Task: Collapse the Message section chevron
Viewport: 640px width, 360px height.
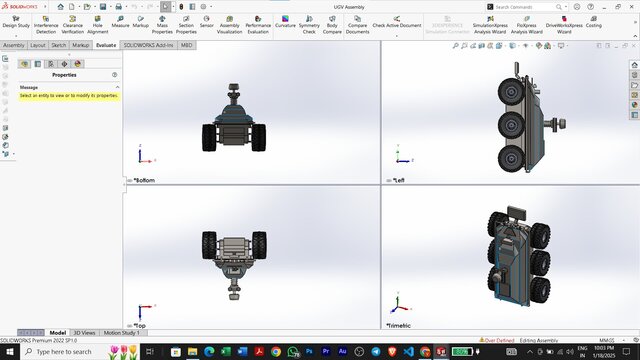Action: click(x=117, y=87)
